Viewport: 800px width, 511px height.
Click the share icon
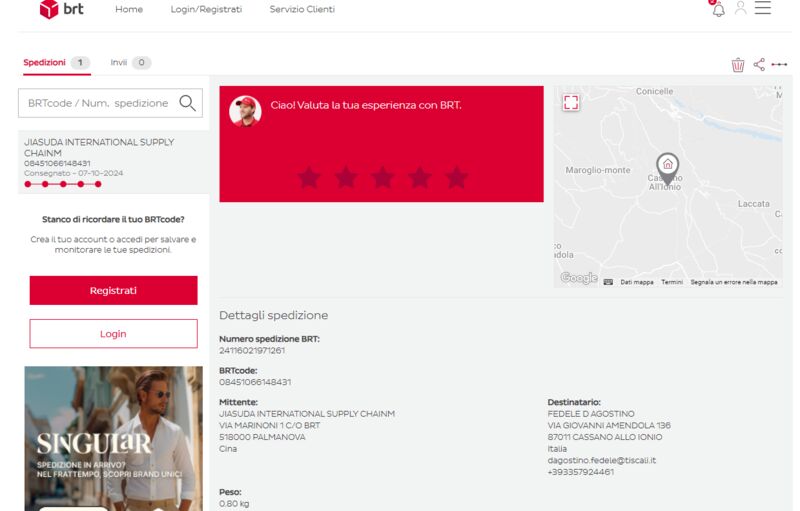click(759, 64)
